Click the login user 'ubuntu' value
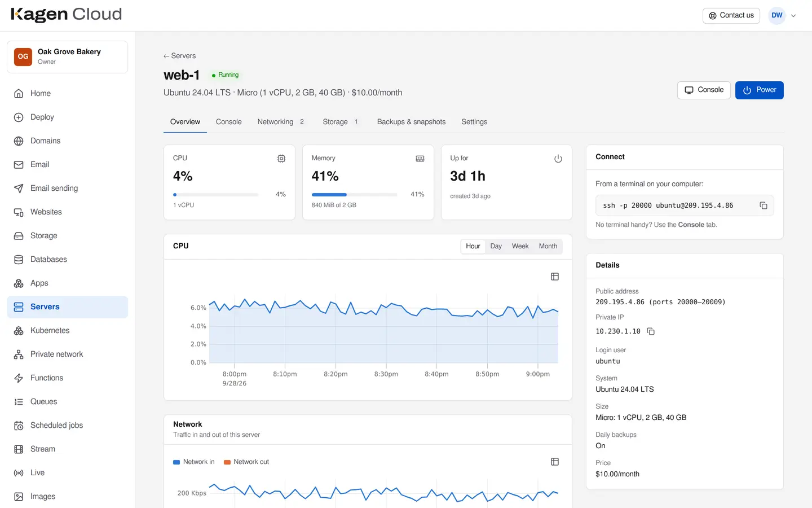Viewport: 812px width, 508px height. click(608, 361)
